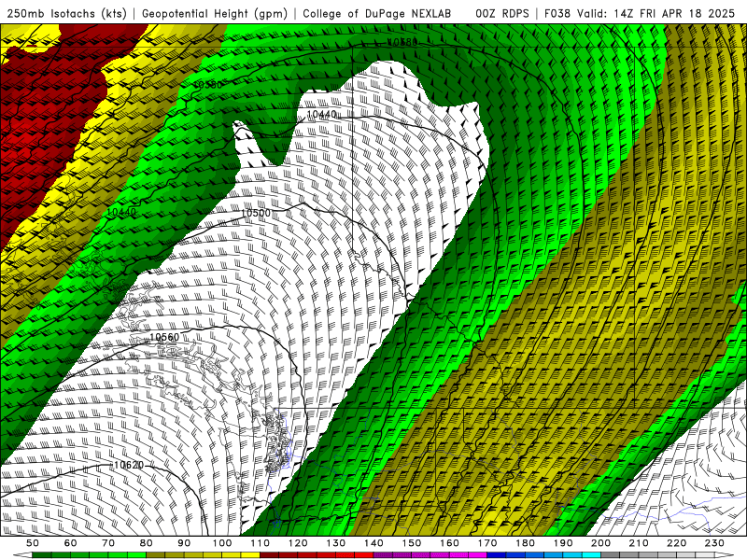Screen dimensions: 747x560
Task: Click the 90 label on the color scale
Action: pyautogui.click(x=184, y=543)
